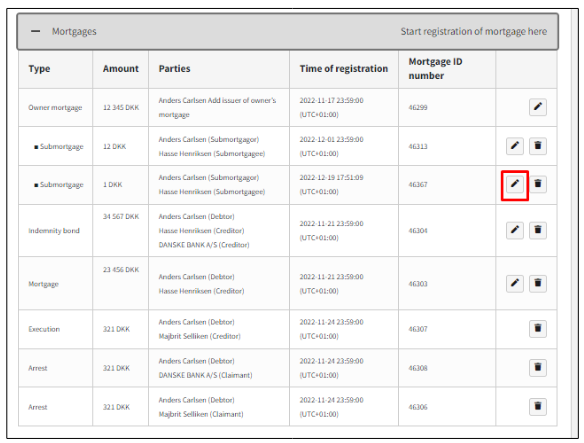
Task: Delete the Arrest 46308 entry
Action: coord(537,368)
